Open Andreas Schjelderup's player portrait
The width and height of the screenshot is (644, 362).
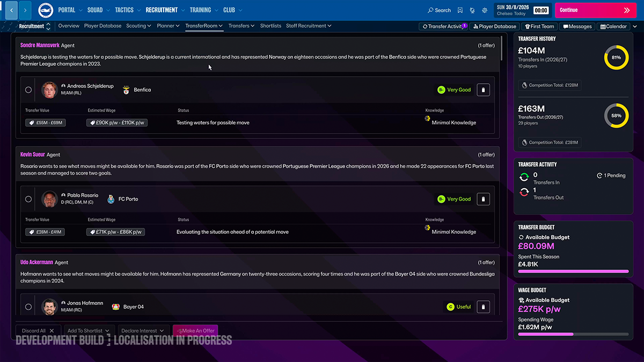pos(49,90)
